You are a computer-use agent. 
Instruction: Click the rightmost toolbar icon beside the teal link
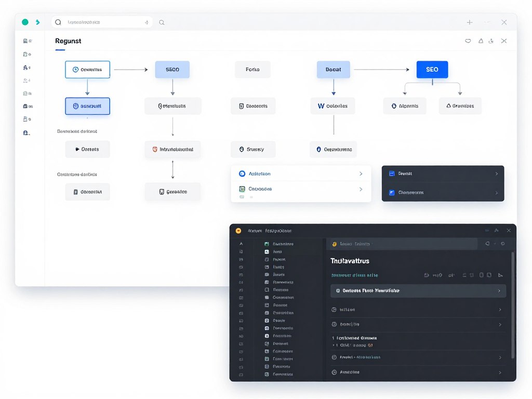click(x=500, y=275)
